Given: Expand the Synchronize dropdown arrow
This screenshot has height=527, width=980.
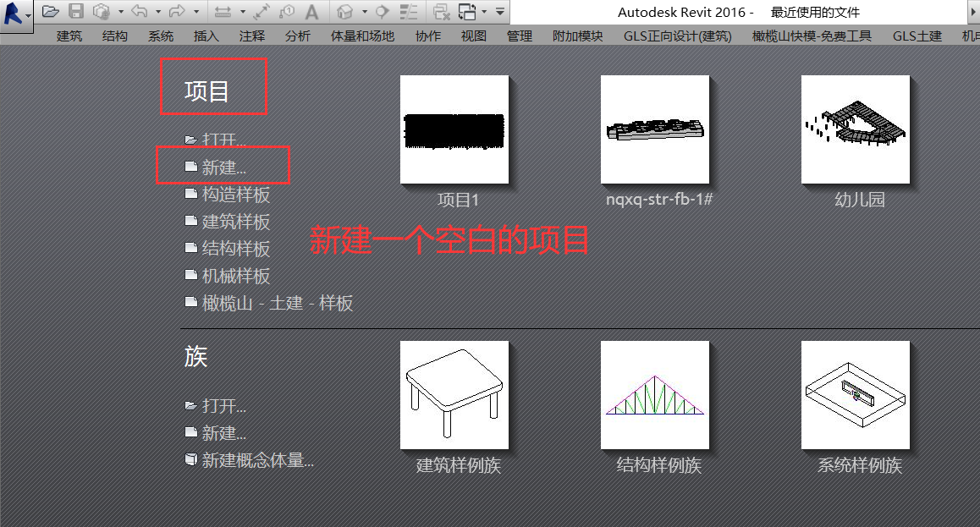Looking at the screenshot, I should point(121,12).
